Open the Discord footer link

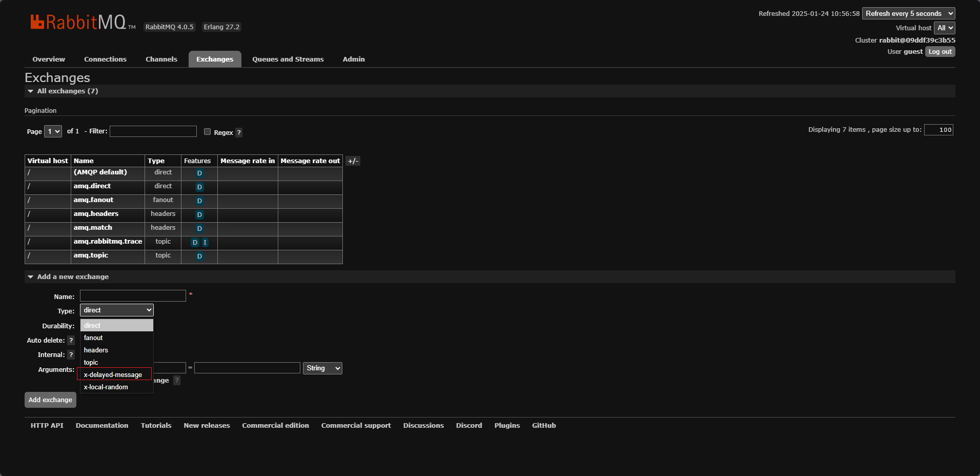(469, 426)
